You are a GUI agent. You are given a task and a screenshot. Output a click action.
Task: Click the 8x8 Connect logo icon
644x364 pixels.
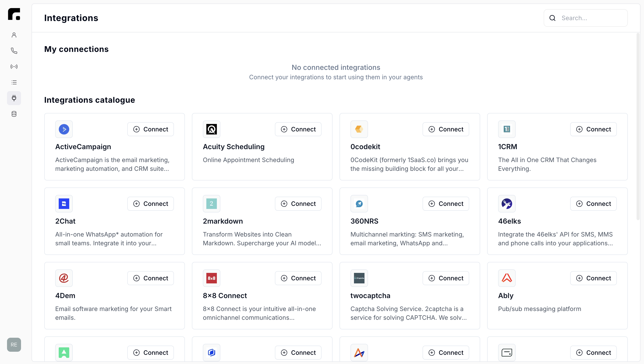tap(211, 278)
